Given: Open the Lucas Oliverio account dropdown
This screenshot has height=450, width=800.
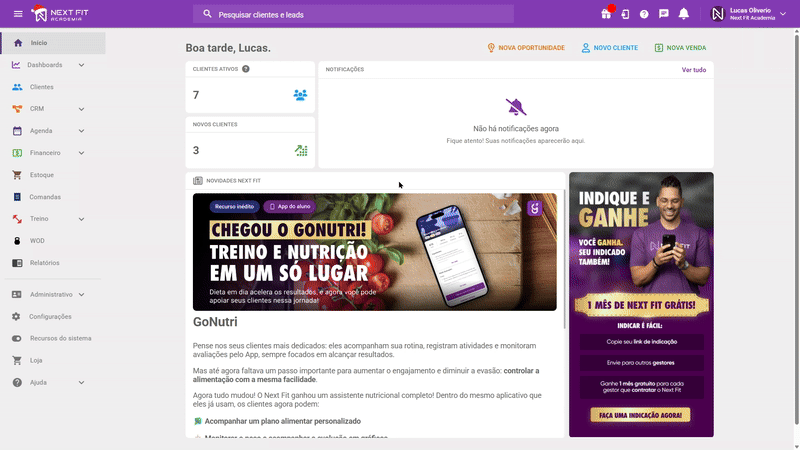Looking at the screenshot, I should pyautogui.click(x=749, y=14).
